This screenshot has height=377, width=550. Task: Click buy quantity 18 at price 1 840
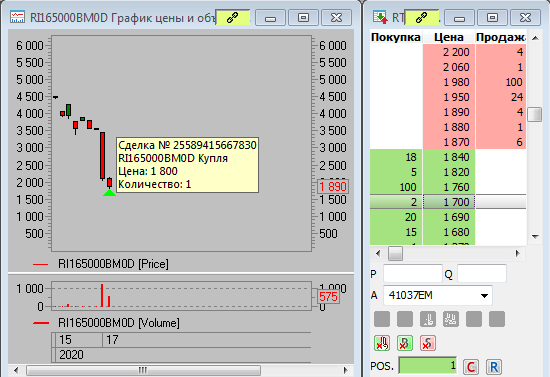(x=396, y=157)
